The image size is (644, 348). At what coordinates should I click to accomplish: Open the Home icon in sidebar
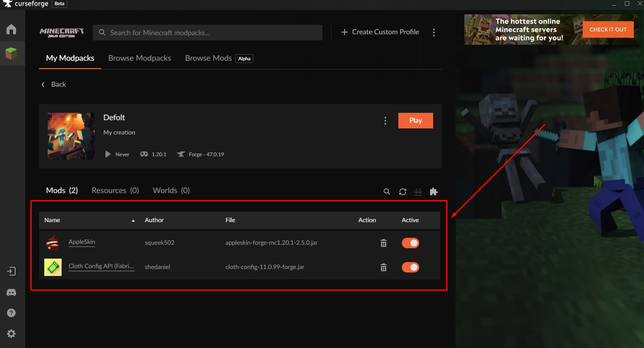tap(11, 30)
